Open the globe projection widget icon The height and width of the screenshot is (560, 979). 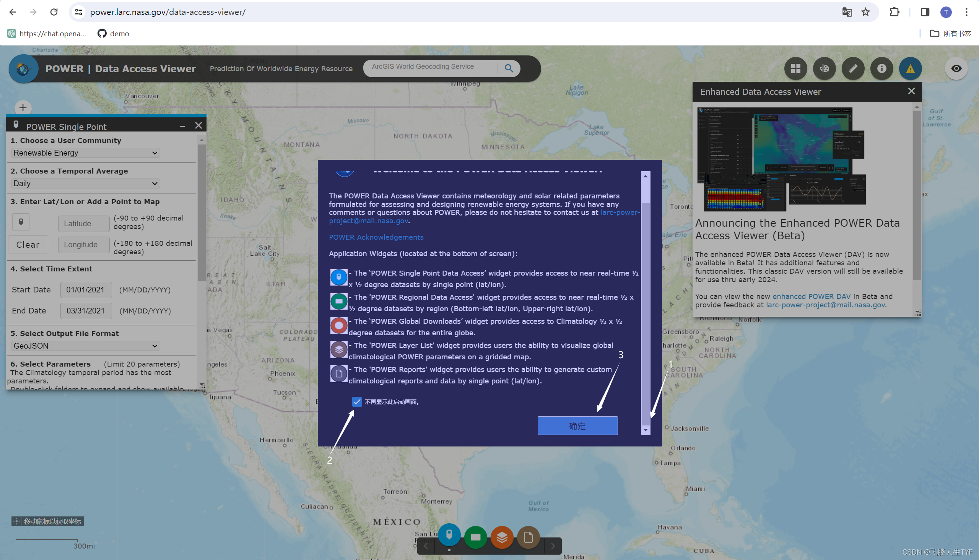[x=824, y=68]
